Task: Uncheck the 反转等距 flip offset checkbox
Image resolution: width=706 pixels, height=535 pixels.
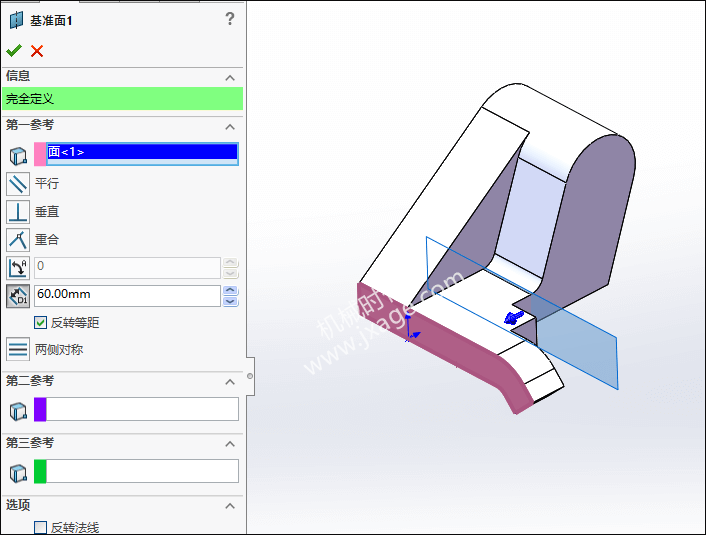Action: (41, 322)
